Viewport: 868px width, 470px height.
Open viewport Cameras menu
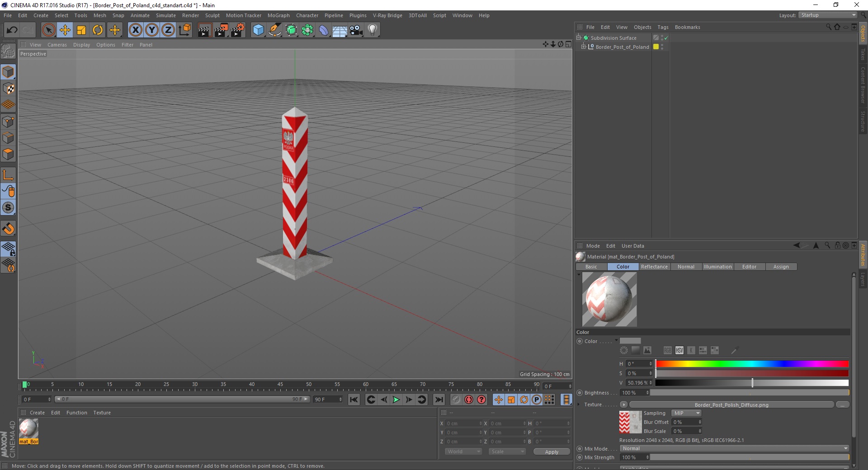(x=57, y=45)
